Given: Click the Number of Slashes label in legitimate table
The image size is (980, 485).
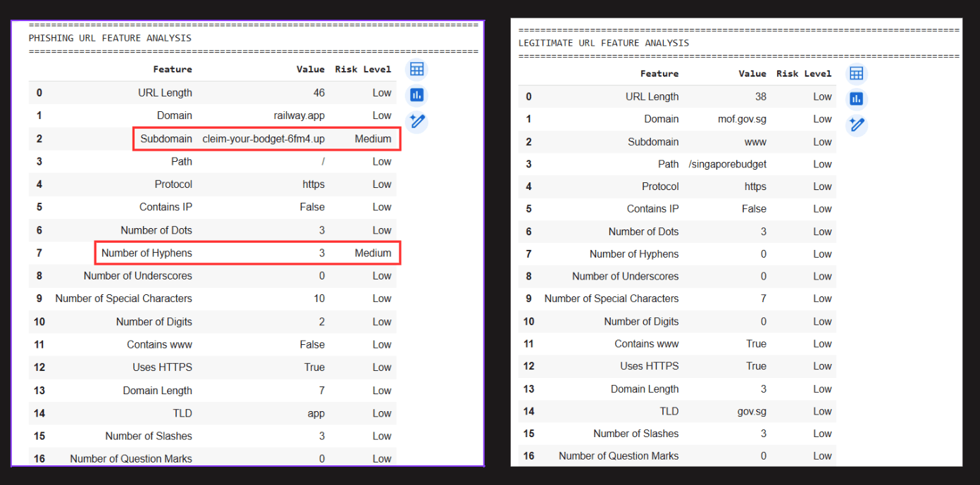Looking at the screenshot, I should 636,434.
